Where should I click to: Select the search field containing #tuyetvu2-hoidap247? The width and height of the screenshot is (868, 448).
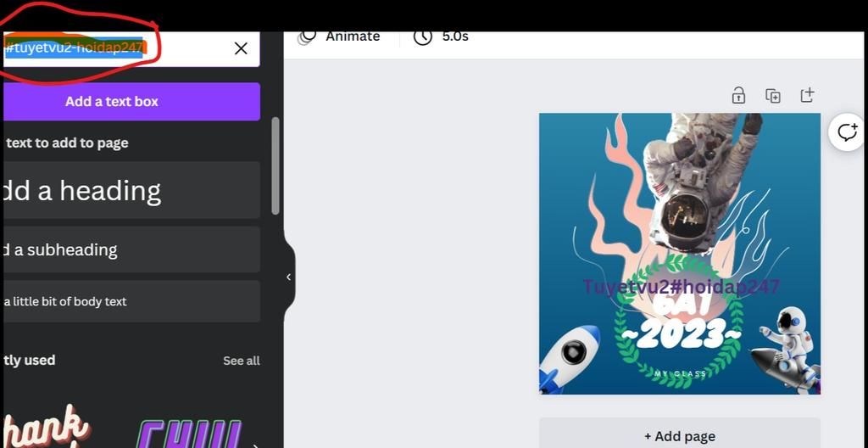(x=131, y=49)
